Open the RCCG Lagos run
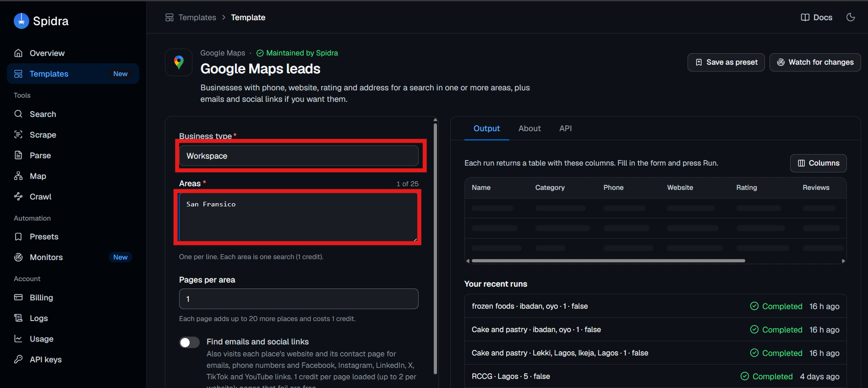 click(655, 377)
